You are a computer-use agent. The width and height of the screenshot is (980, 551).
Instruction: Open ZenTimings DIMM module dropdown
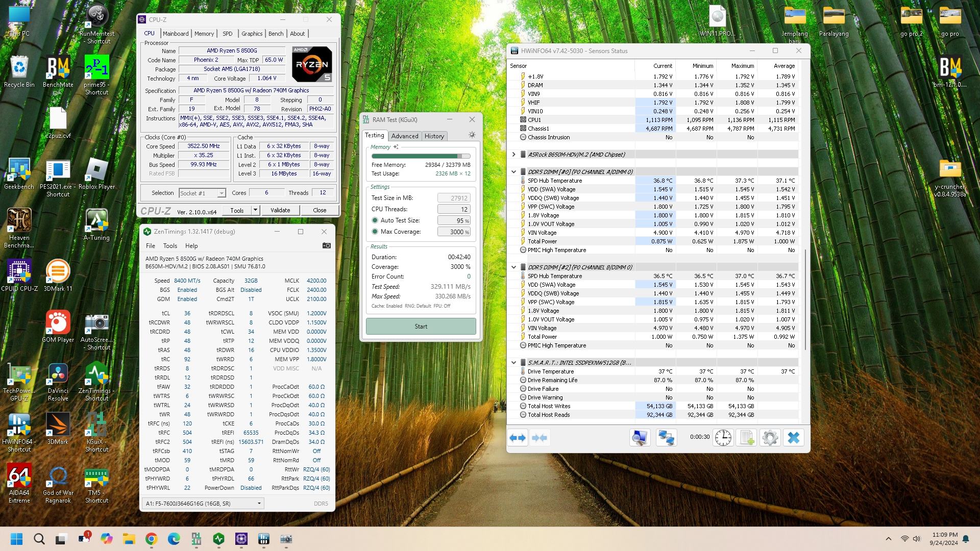pyautogui.click(x=259, y=504)
